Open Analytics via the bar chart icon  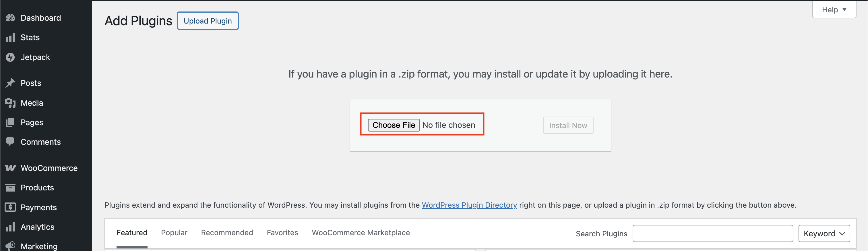[10, 227]
